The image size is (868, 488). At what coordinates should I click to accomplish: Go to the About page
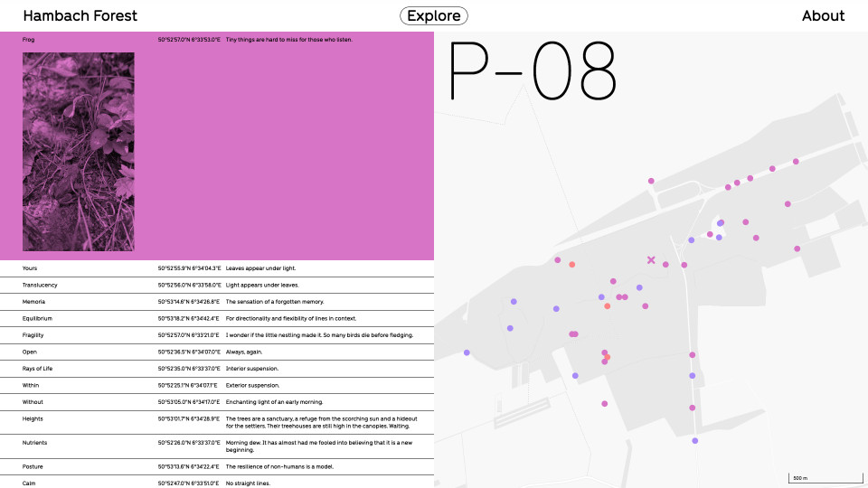[x=823, y=16]
